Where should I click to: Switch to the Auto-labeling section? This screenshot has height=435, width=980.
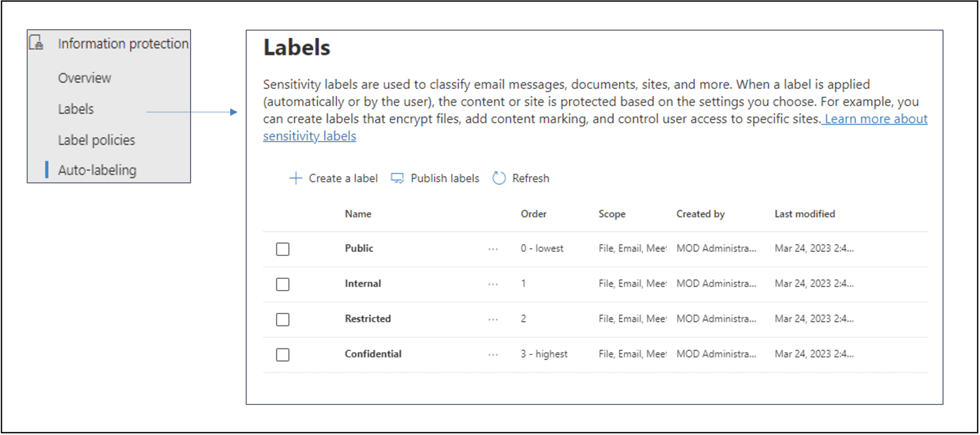tap(97, 170)
